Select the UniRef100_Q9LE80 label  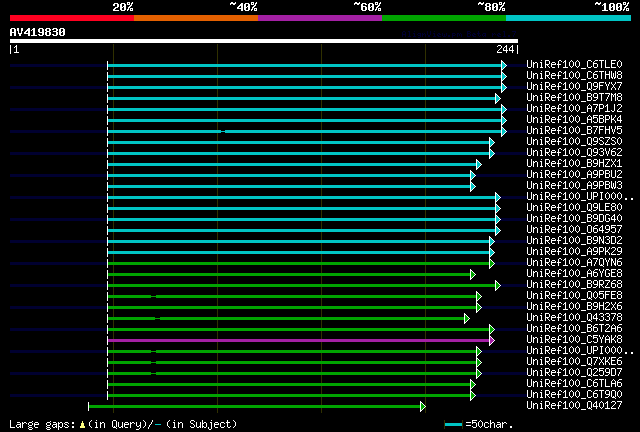tap(574, 208)
